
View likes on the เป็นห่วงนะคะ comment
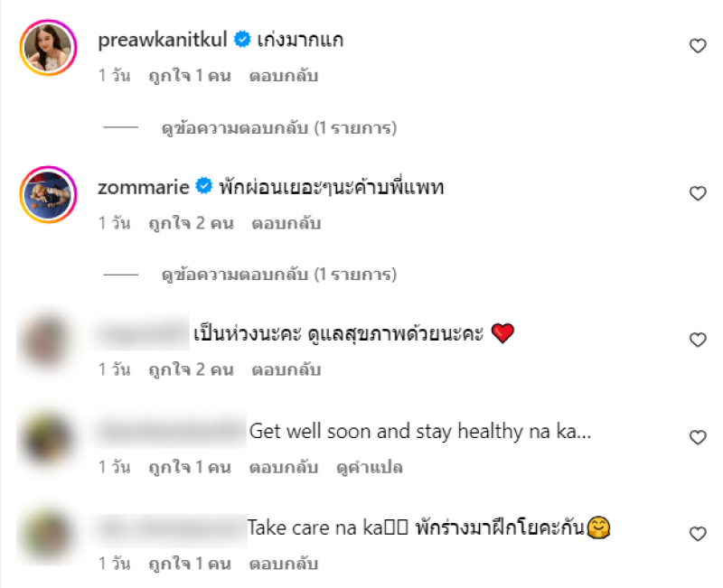[x=191, y=369]
